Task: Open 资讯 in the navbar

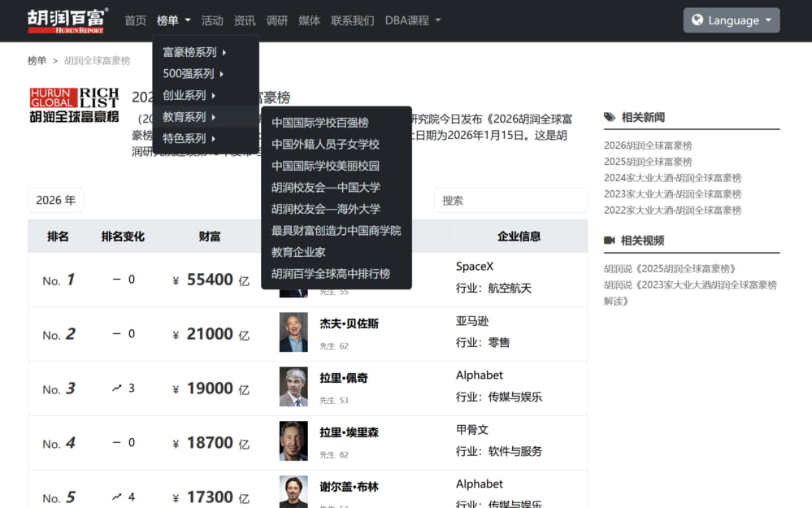Action: click(x=245, y=20)
